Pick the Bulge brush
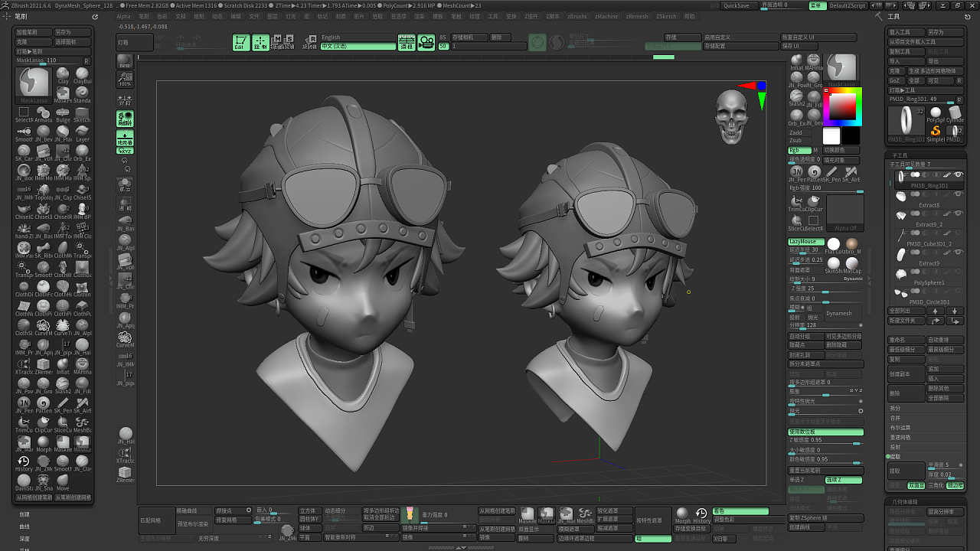Screen dimensions: 980x551 tap(64, 114)
